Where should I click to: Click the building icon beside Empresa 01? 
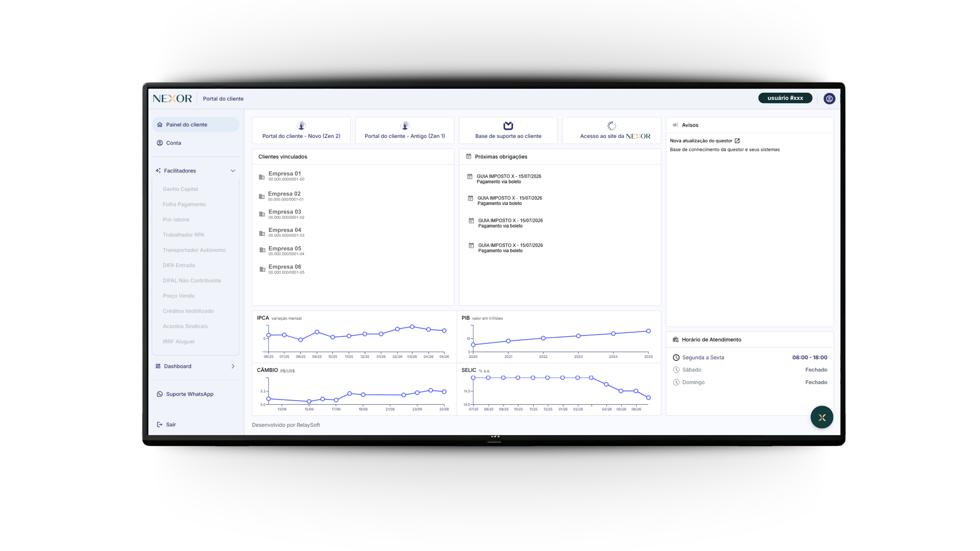click(x=262, y=177)
